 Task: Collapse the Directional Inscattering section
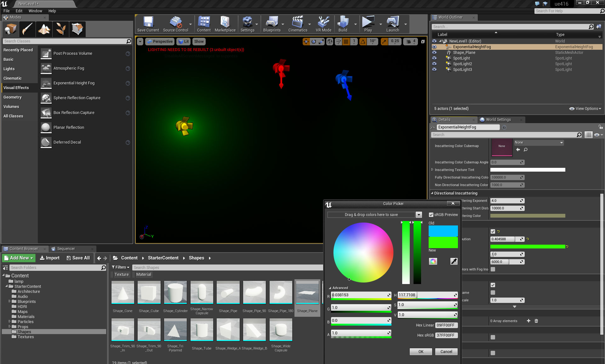point(432,193)
